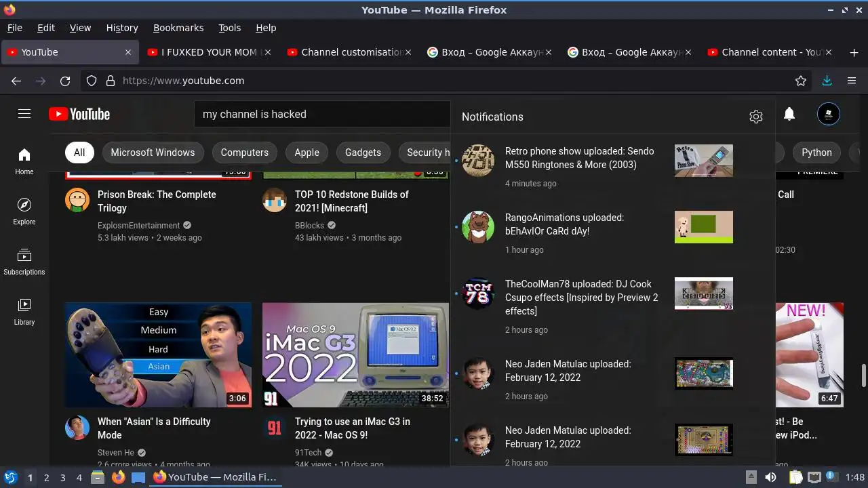Viewport: 868px width, 488px height.
Task: Select the Apple filter chip
Action: click(x=307, y=152)
